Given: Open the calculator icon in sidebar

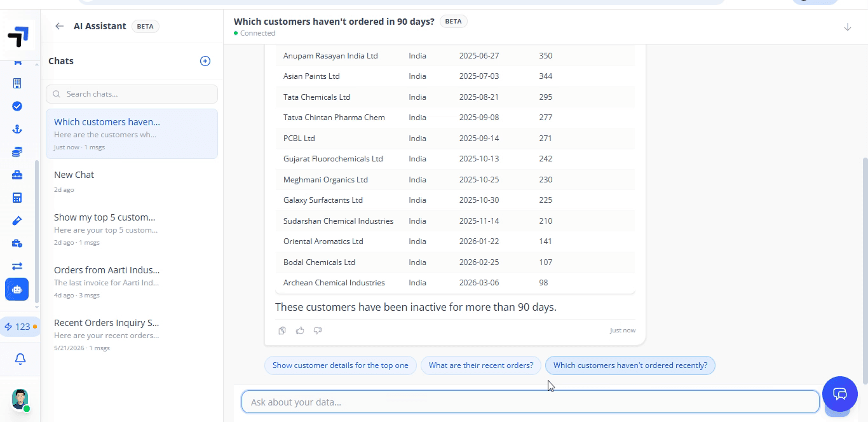Looking at the screenshot, I should tap(17, 198).
